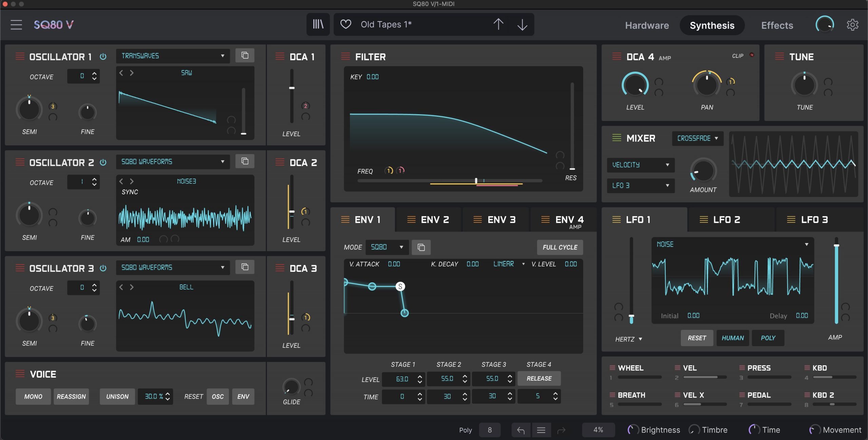Load previous preset with up arrow
This screenshot has width=868, height=440.
pyautogui.click(x=498, y=24)
